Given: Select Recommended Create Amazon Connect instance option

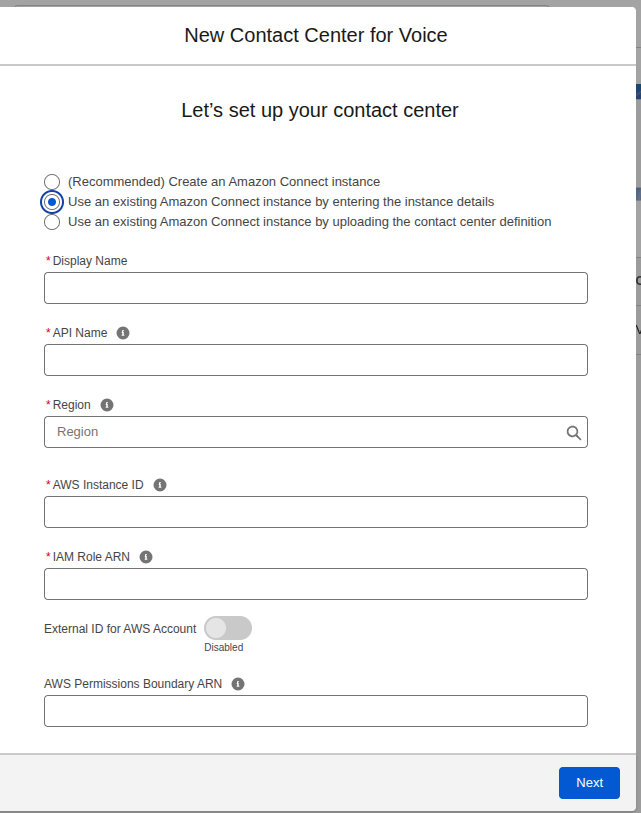Looking at the screenshot, I should point(52,182).
